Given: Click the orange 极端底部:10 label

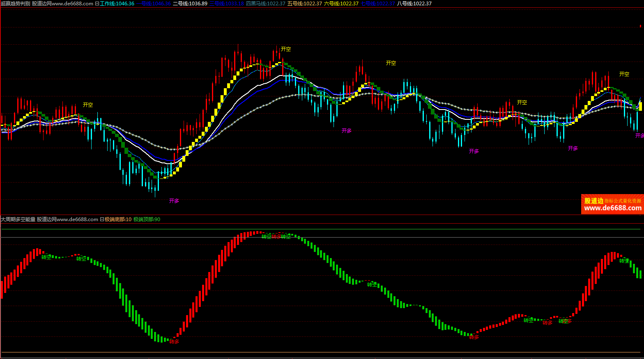Looking at the screenshot, I should pos(118,220).
